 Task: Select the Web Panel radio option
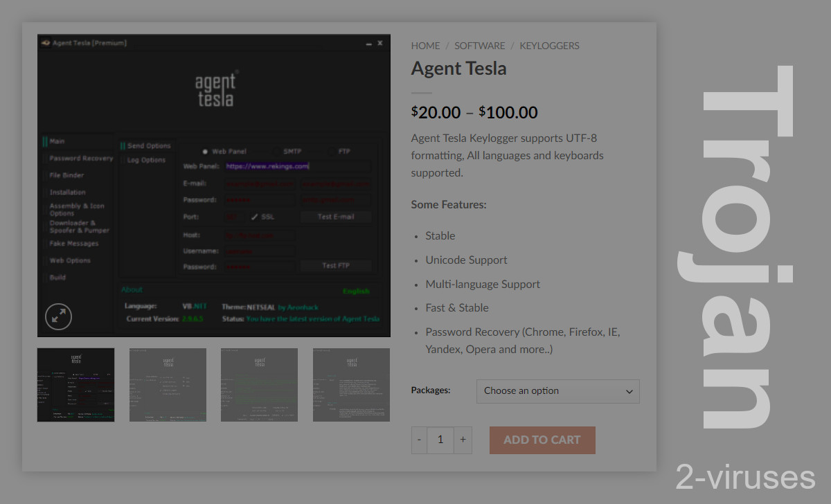tap(205, 151)
